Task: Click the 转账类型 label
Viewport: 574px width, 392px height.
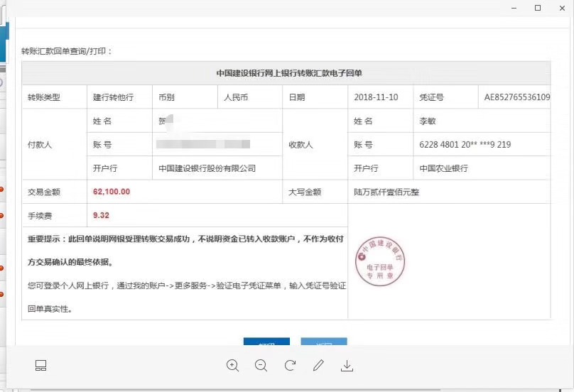Action: [44, 97]
